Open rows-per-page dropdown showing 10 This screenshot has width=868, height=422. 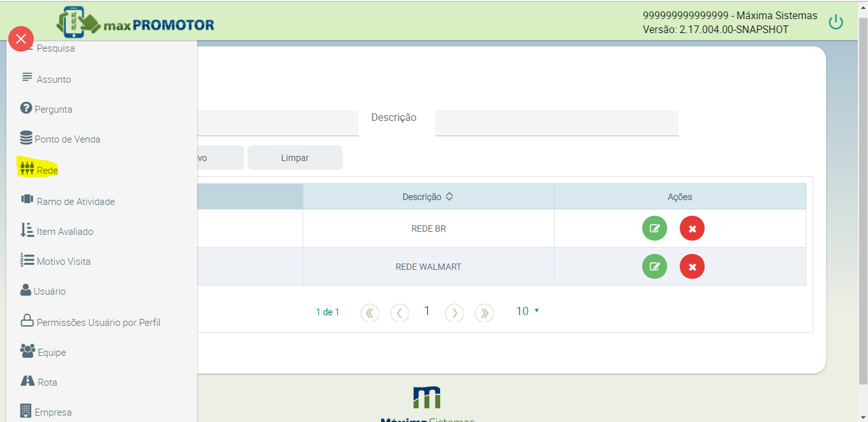tap(527, 311)
